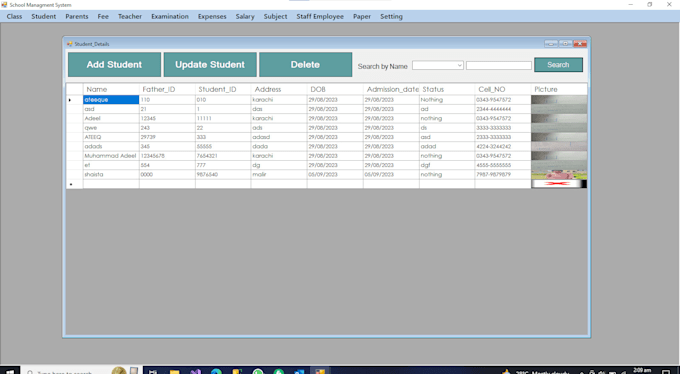Open the Subject menu
Viewport: 680px width, 374px height.
coord(275,16)
